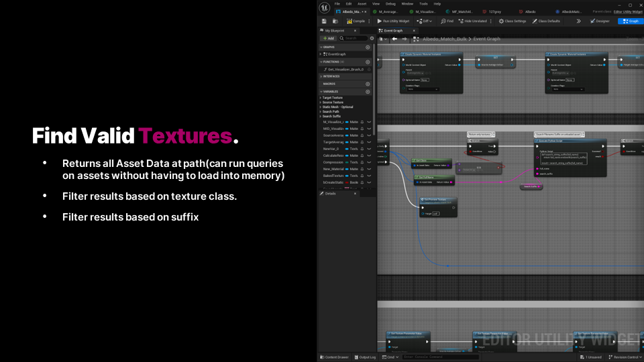Expand the toolbar overflow chevrons

(578, 21)
